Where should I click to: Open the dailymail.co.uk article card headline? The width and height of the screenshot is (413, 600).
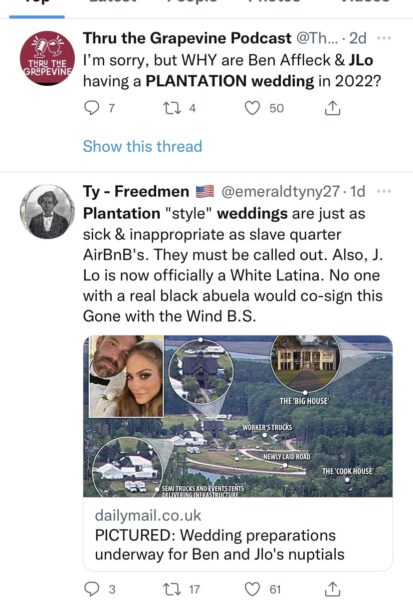pyautogui.click(x=220, y=545)
